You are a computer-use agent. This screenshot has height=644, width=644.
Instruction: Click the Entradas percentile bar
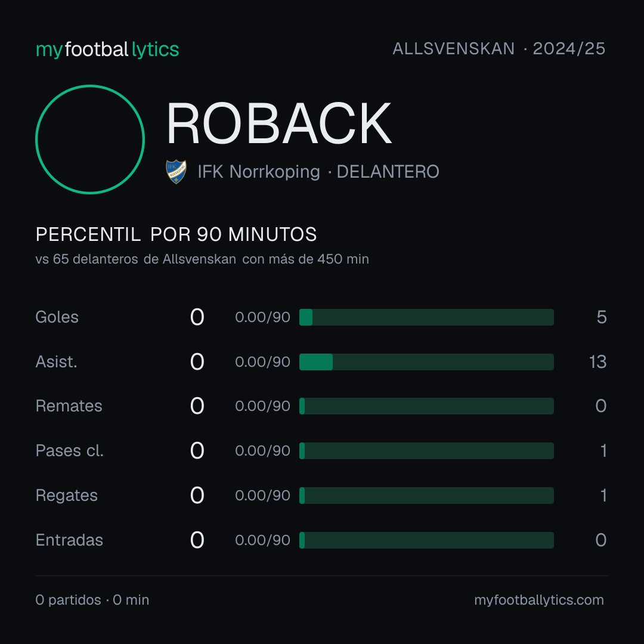pyautogui.click(x=426, y=540)
